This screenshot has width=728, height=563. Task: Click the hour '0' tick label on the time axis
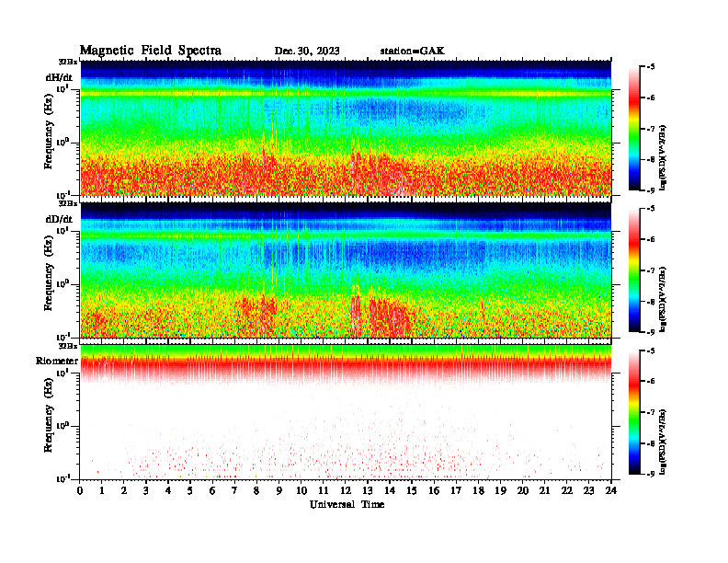(x=80, y=491)
